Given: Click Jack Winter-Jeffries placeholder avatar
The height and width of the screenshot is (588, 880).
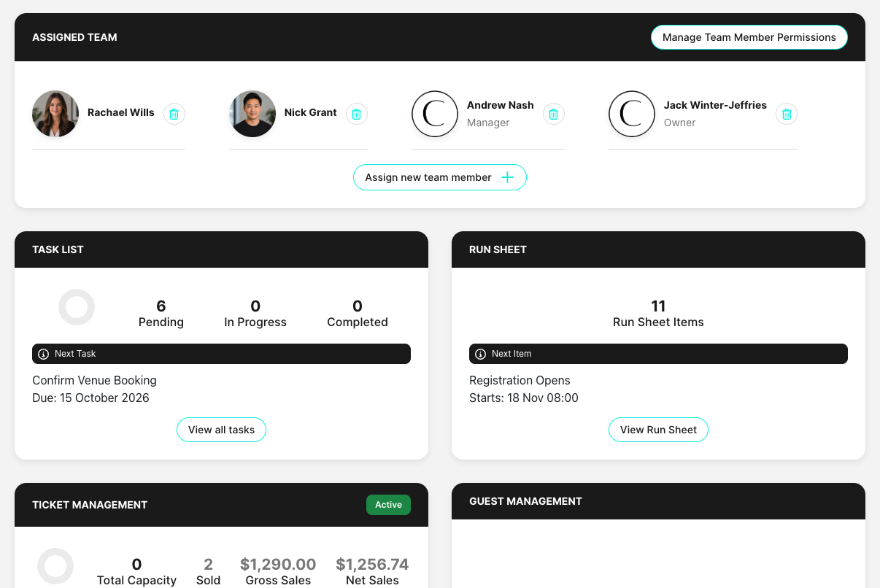Looking at the screenshot, I should [632, 114].
